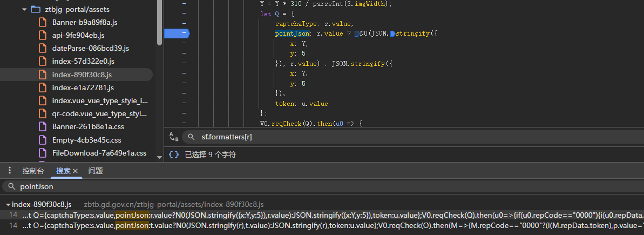The image size is (644, 235).
Task: Open dateParse-086bcd39.js file
Action: pyautogui.click(x=90, y=49)
